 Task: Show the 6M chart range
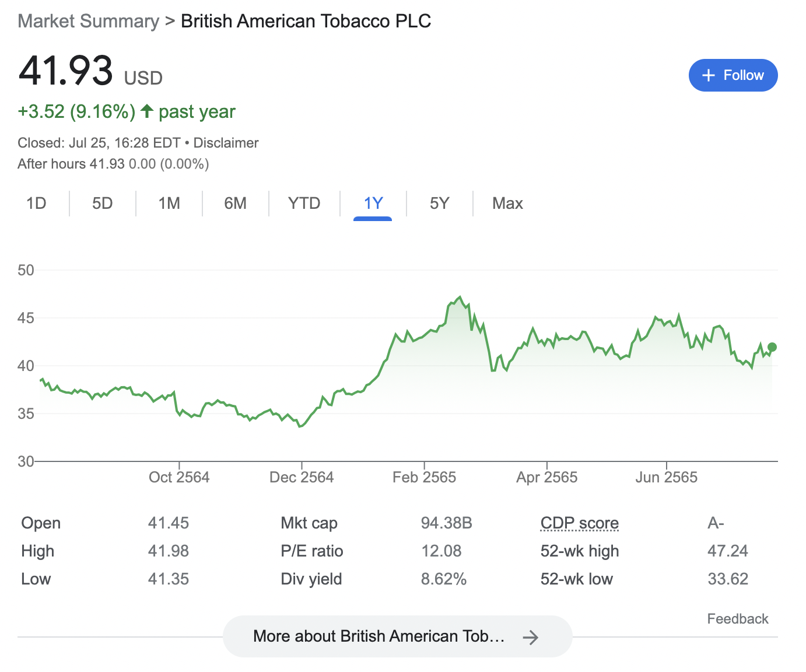[x=235, y=203]
